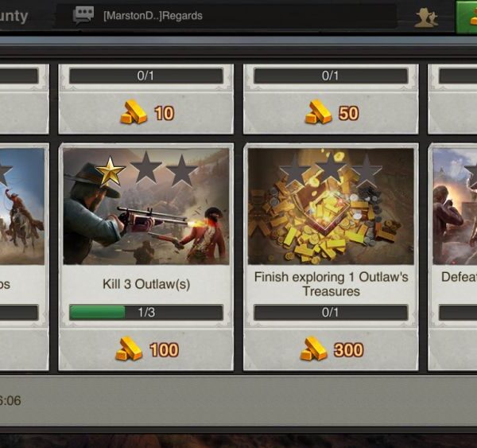Tap the gold bars beside 10 reward

134,112
